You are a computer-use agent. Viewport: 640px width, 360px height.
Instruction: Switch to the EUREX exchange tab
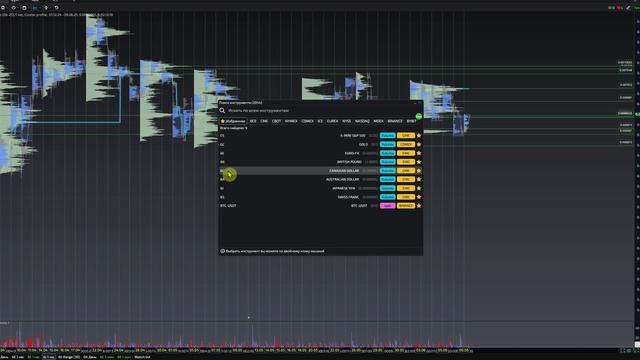point(332,121)
